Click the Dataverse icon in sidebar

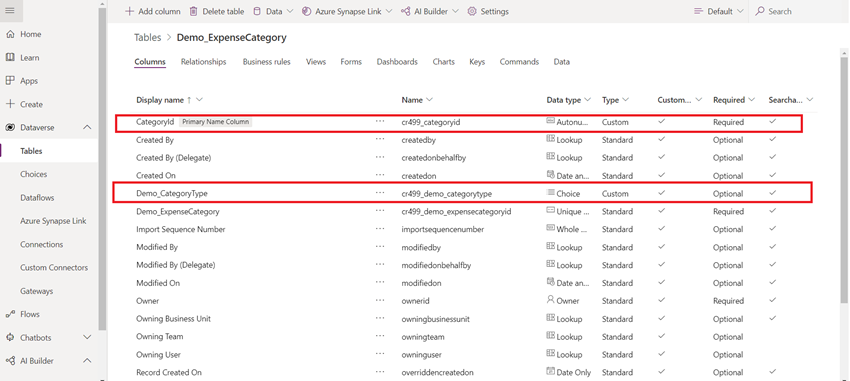10,127
